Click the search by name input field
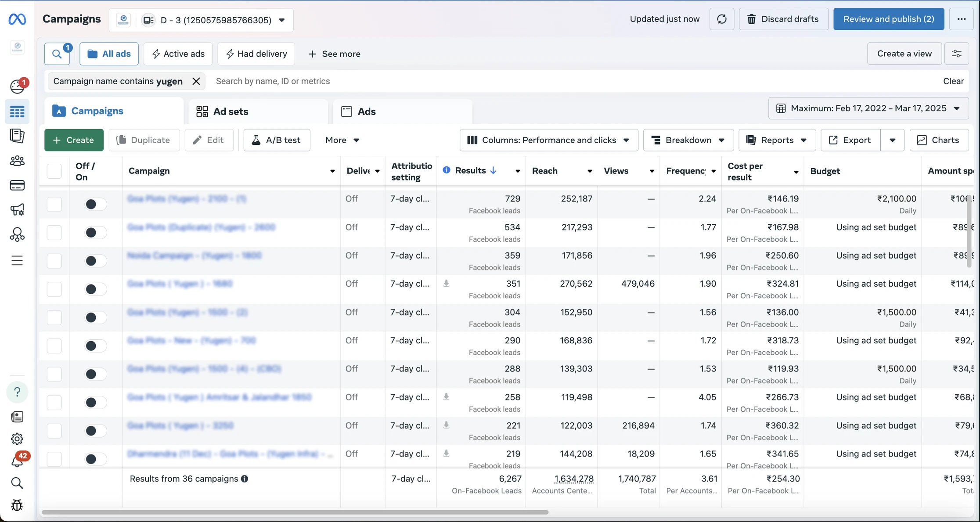 [x=571, y=81]
